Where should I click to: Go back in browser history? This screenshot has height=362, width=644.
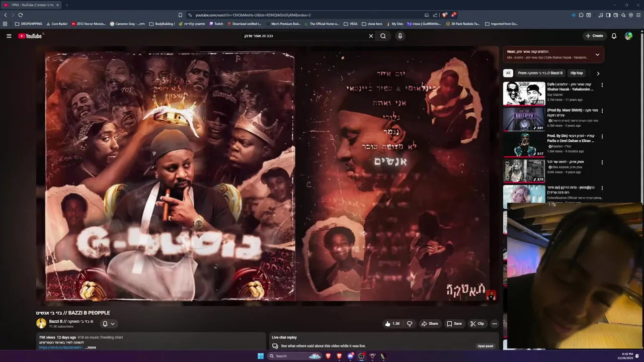(x=6, y=15)
